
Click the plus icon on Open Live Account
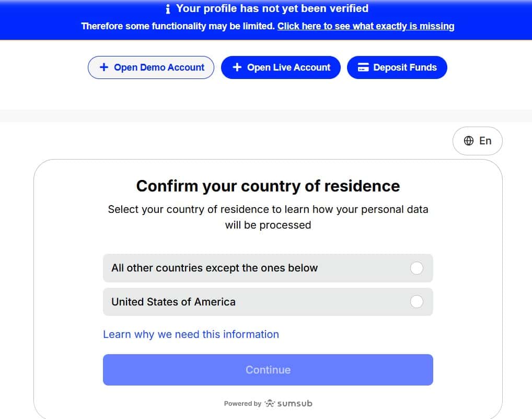[x=237, y=67]
